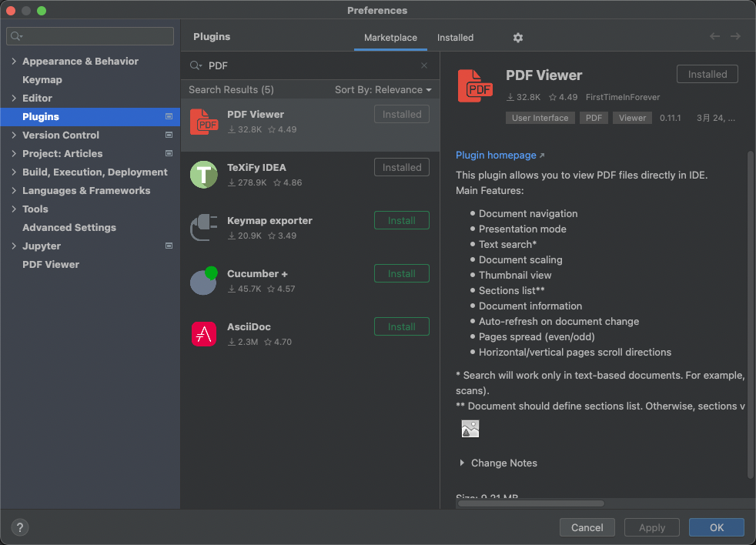Screen dimensions: 756x545
Task: Switch to the Installed tab
Action: 455,37
